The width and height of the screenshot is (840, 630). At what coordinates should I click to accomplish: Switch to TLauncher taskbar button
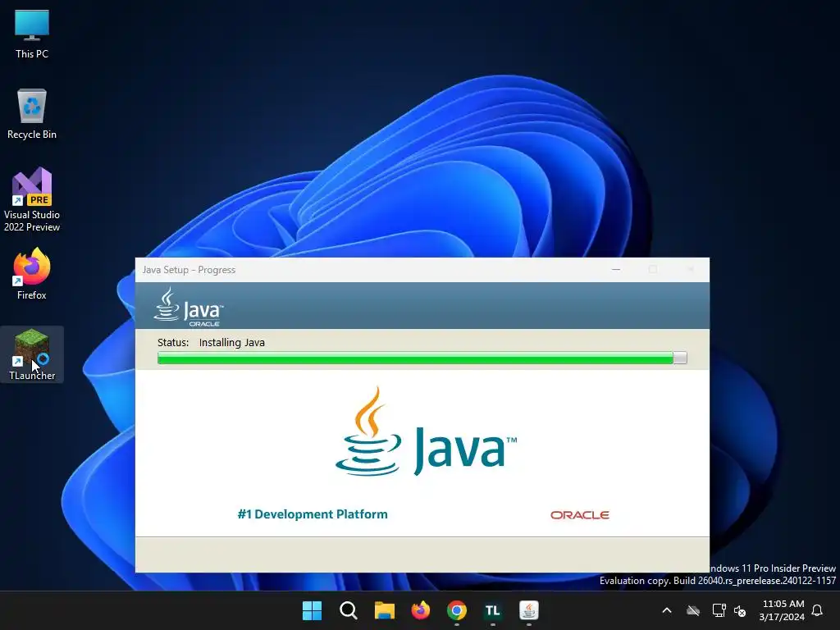[493, 610]
